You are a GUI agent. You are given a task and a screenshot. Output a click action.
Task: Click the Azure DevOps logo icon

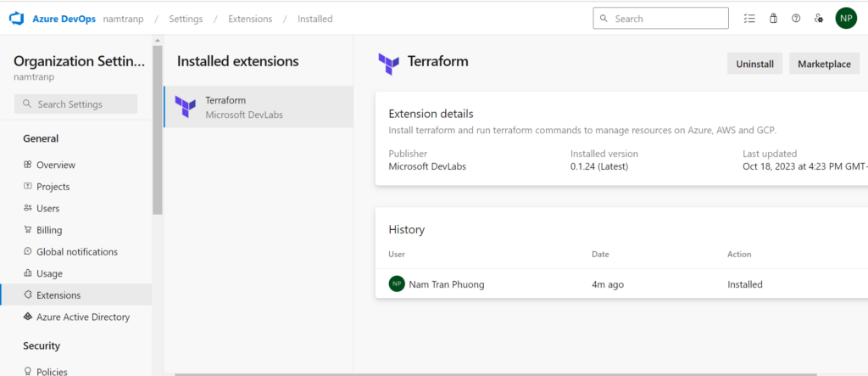15,18
